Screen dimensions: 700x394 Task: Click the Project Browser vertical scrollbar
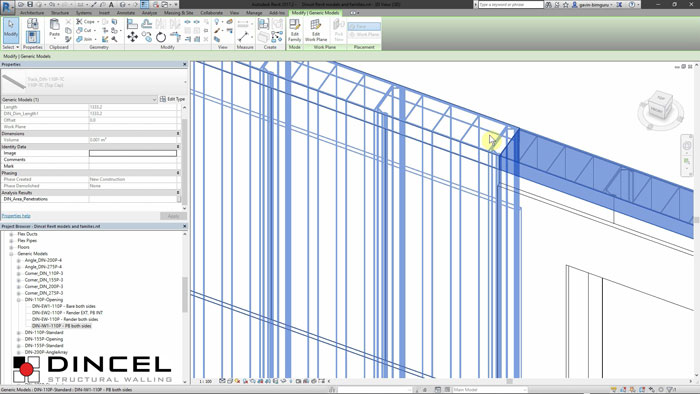click(x=185, y=294)
